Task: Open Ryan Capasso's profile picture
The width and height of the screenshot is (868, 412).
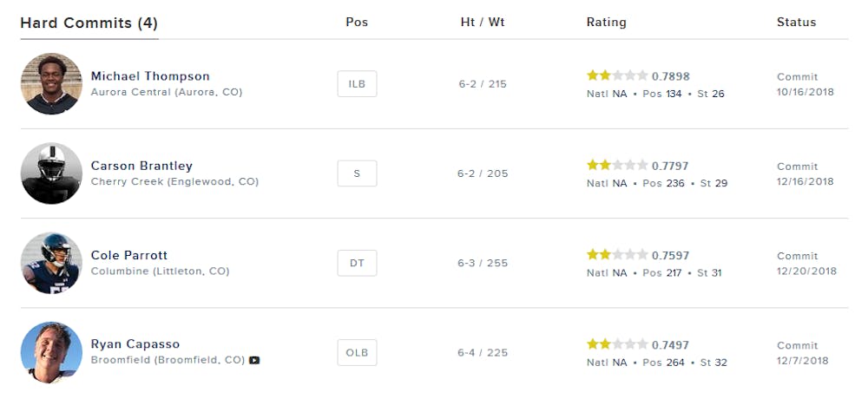Action: (x=51, y=353)
